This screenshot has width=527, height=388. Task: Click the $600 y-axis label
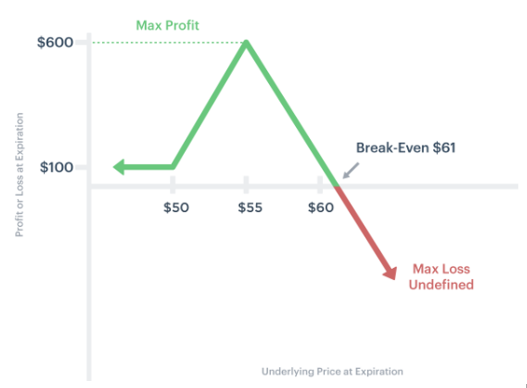click(x=55, y=42)
